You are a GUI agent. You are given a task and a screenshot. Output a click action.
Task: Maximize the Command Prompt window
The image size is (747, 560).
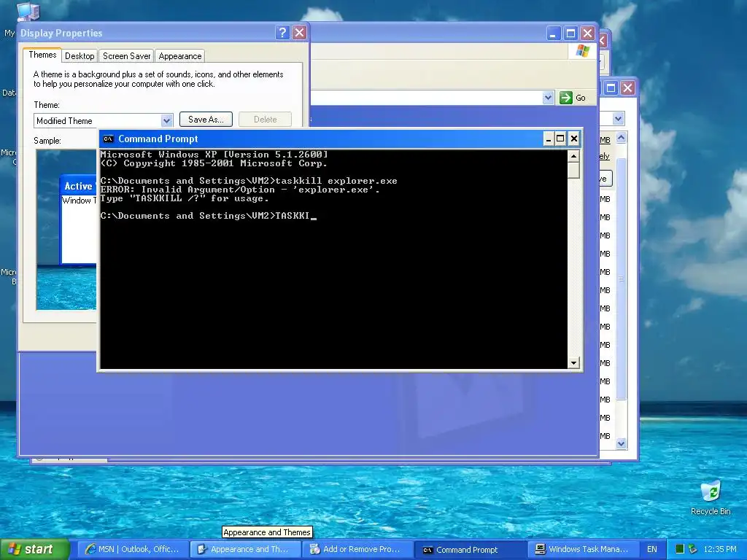[x=561, y=139]
